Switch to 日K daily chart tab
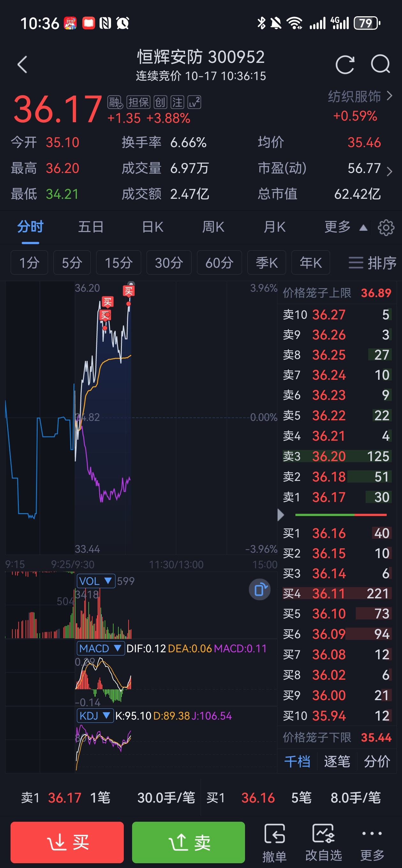Viewport: 402px width, 868px height. 153,227
